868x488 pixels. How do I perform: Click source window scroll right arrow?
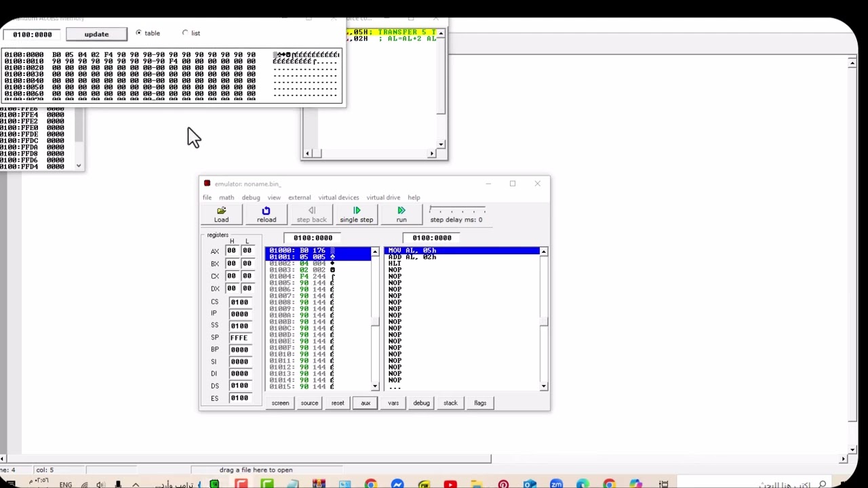coord(432,154)
